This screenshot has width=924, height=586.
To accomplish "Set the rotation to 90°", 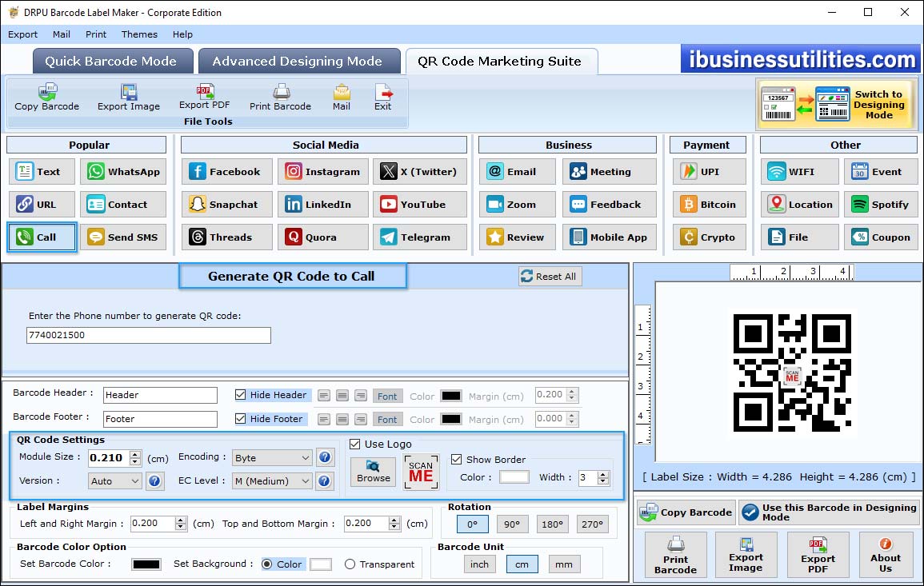I will (x=512, y=524).
